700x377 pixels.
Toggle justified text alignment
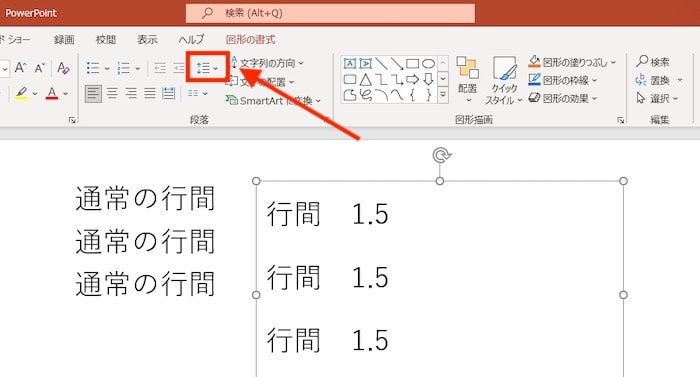pos(150,93)
